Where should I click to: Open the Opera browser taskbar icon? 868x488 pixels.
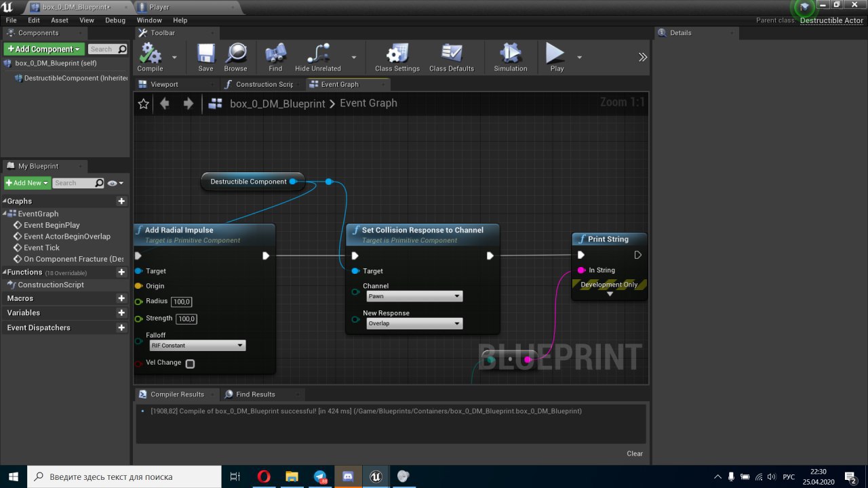[x=264, y=476]
